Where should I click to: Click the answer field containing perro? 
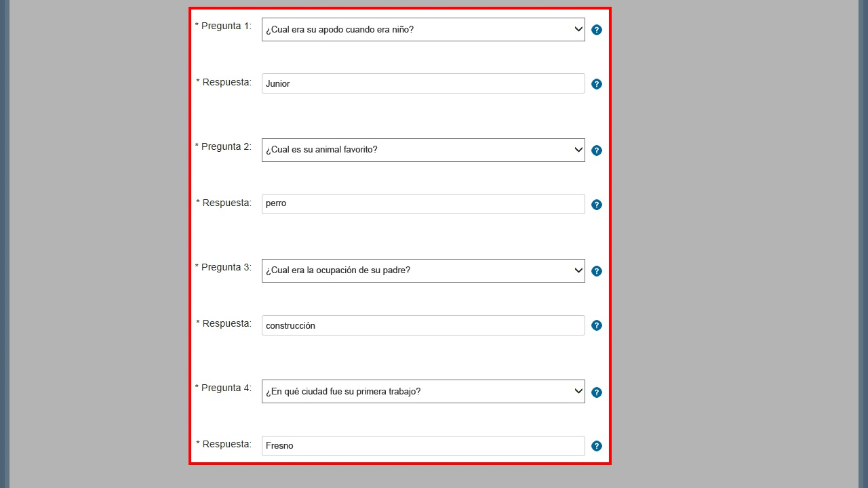click(x=423, y=204)
